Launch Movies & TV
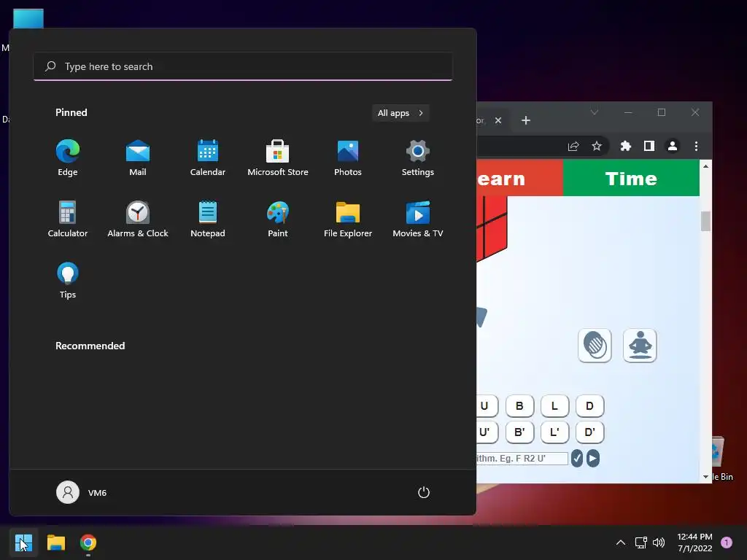Screen dimensions: 747x560 418,219
